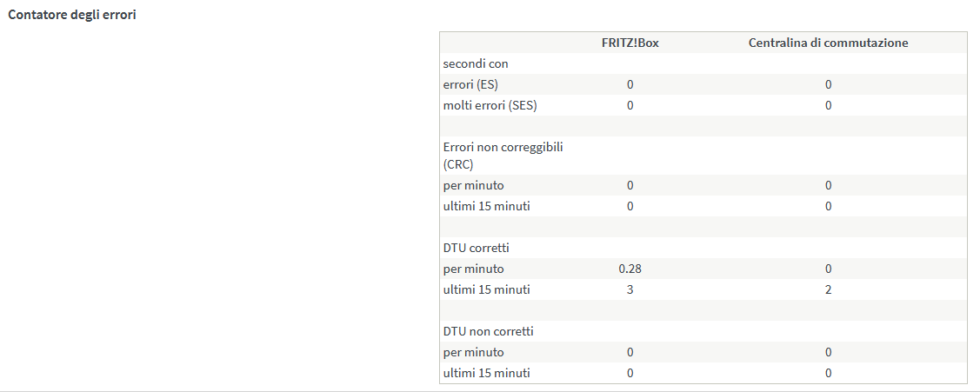
Task: Select Centralina value for errori (ES)
Action: pyautogui.click(x=828, y=84)
